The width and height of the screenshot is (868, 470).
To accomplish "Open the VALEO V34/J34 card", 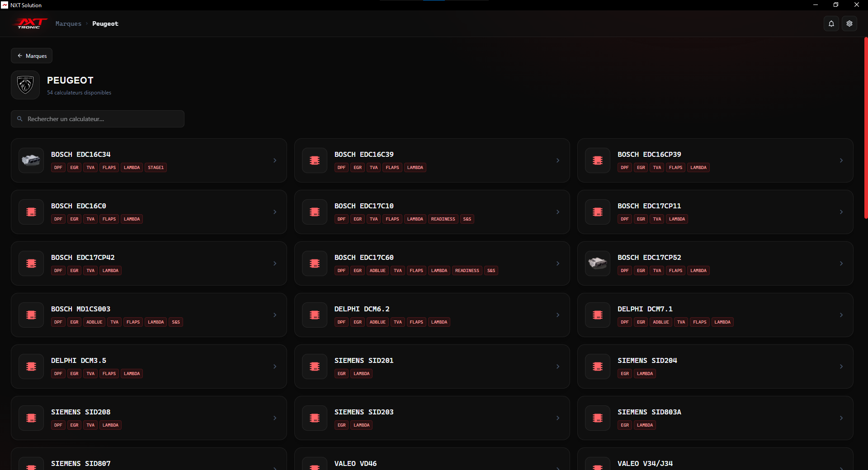I will (715, 459).
